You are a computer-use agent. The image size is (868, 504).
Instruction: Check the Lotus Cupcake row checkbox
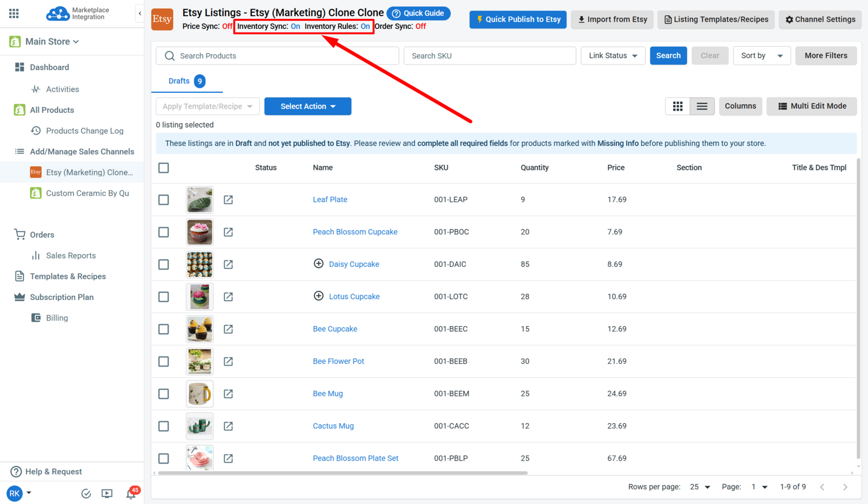pos(164,297)
